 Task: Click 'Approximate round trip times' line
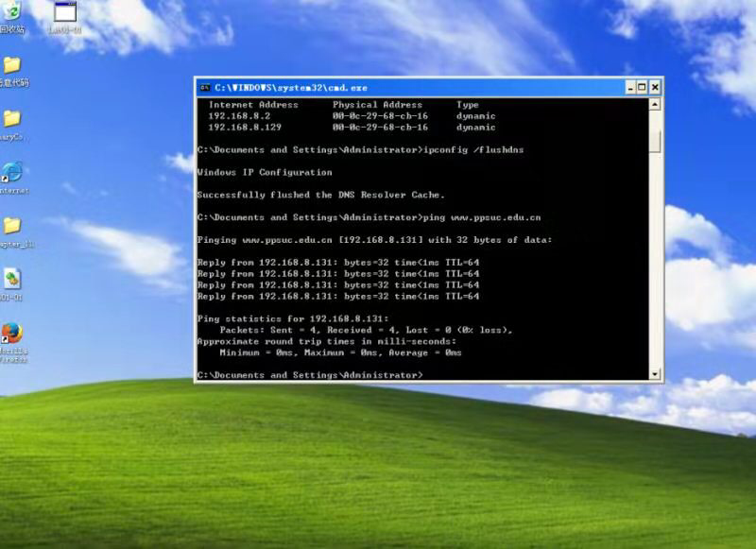coord(326,341)
